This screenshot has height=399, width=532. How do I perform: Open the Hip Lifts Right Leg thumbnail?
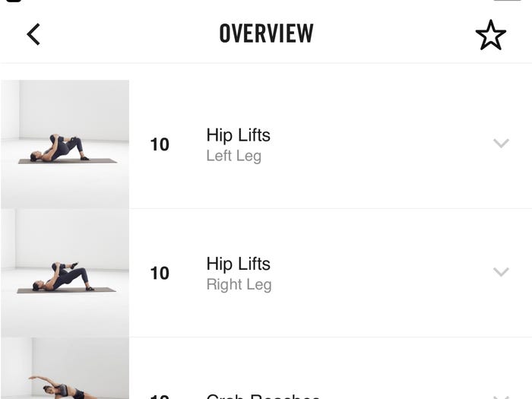coord(65,273)
